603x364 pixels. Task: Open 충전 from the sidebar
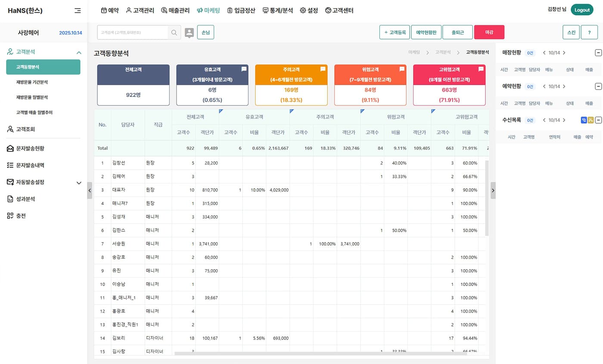tap(21, 216)
